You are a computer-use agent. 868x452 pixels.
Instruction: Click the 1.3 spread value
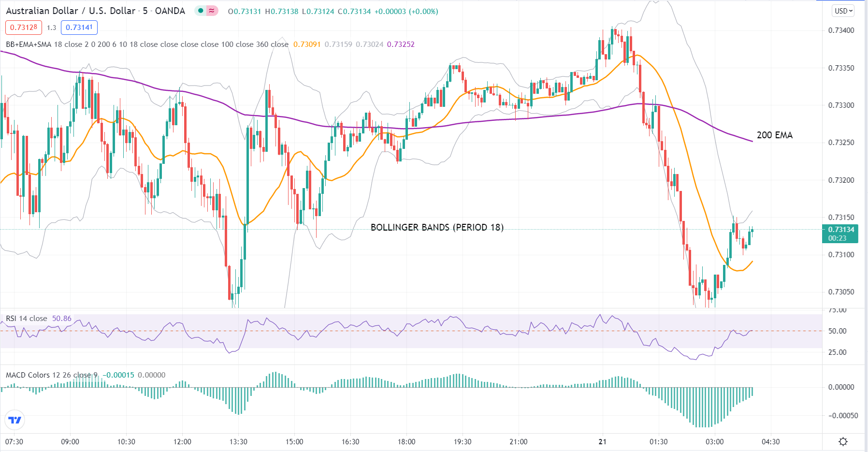pos(52,28)
